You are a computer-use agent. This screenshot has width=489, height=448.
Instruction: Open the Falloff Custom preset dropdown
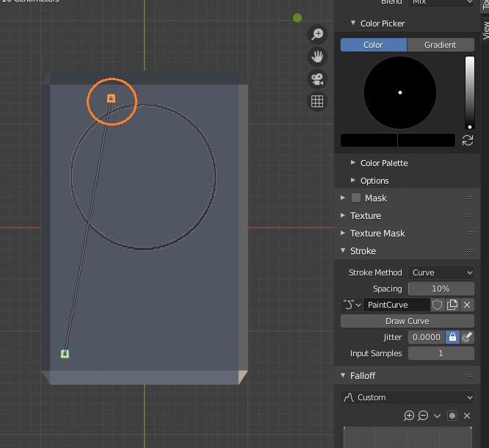tap(407, 397)
